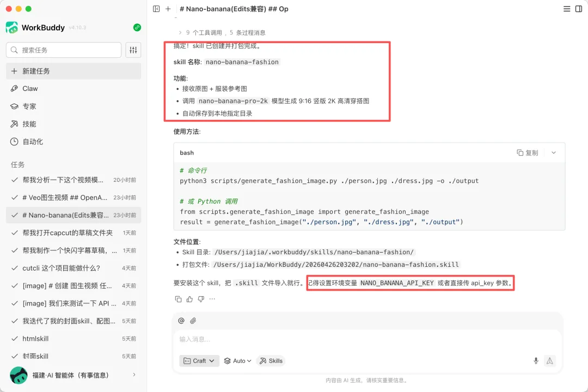
Task: Open the Claw section
Action: coord(73,89)
